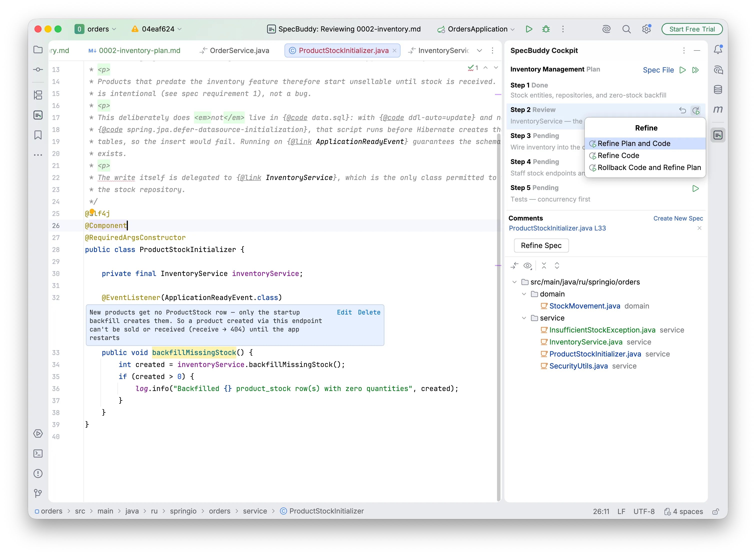Run the spec file single play icon
The image size is (756, 556).
pyautogui.click(x=682, y=70)
